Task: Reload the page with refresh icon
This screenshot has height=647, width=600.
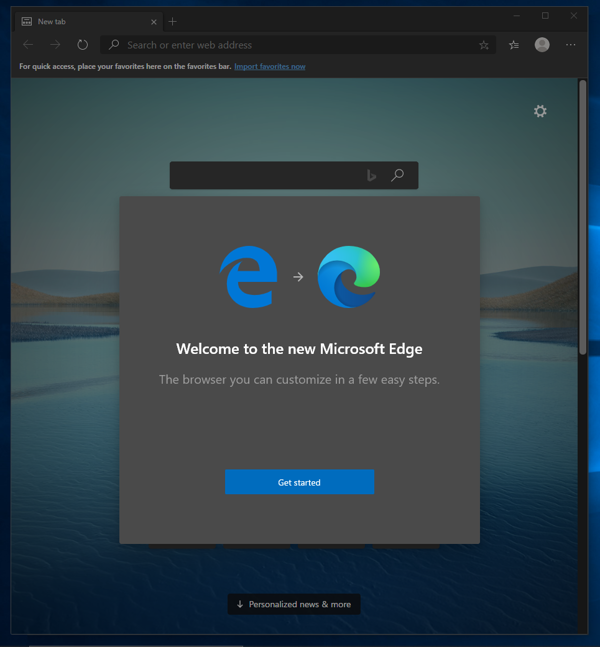Action: coord(83,45)
